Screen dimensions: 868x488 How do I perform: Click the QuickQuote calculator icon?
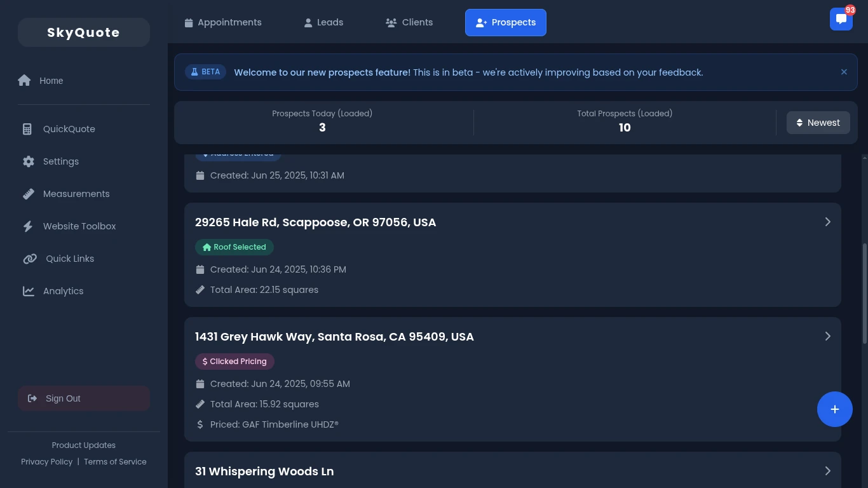27,129
